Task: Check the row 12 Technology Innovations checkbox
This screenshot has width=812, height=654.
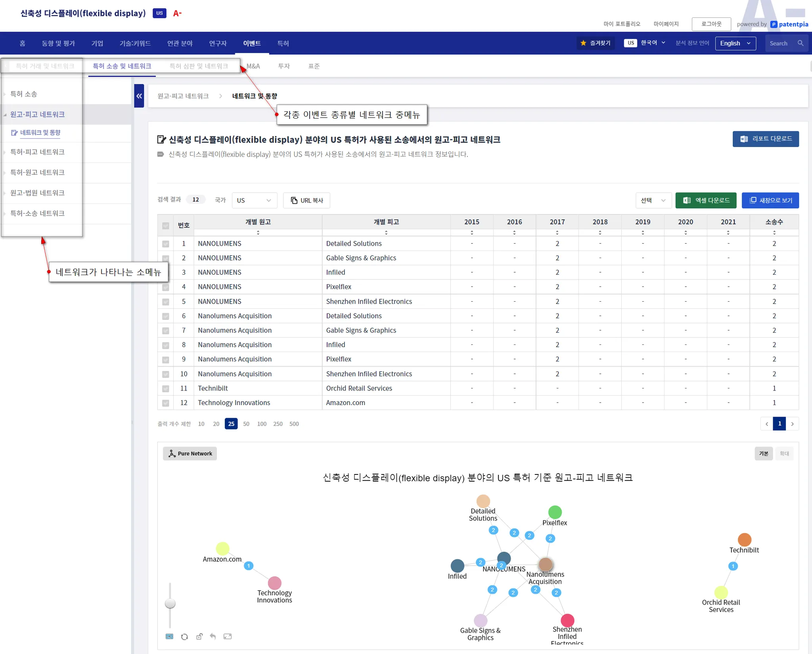Action: (x=165, y=403)
